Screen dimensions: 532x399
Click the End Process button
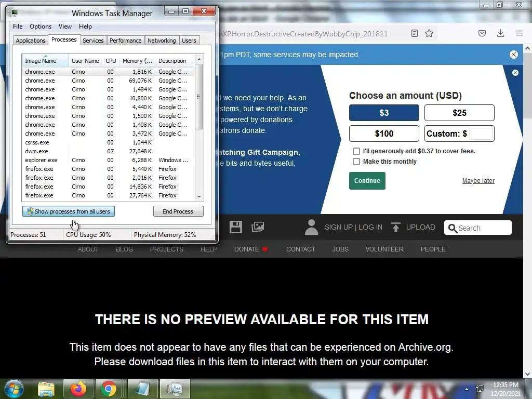click(x=178, y=211)
